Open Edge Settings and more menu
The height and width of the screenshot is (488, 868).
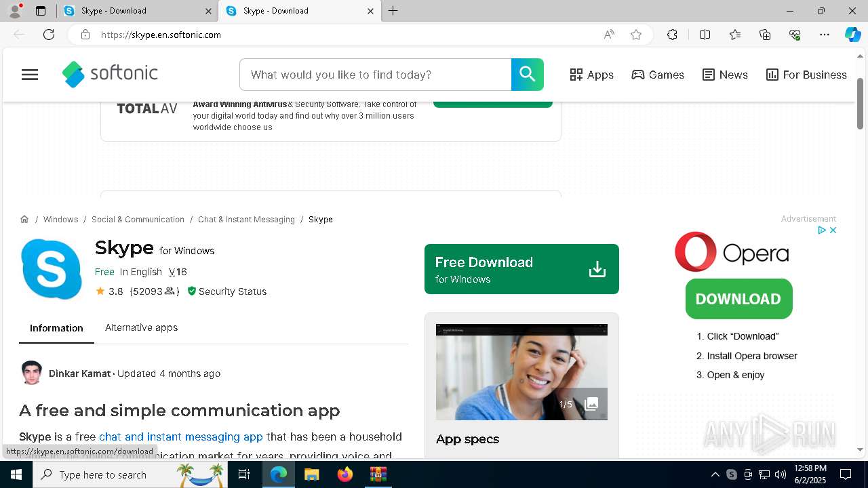(x=825, y=35)
